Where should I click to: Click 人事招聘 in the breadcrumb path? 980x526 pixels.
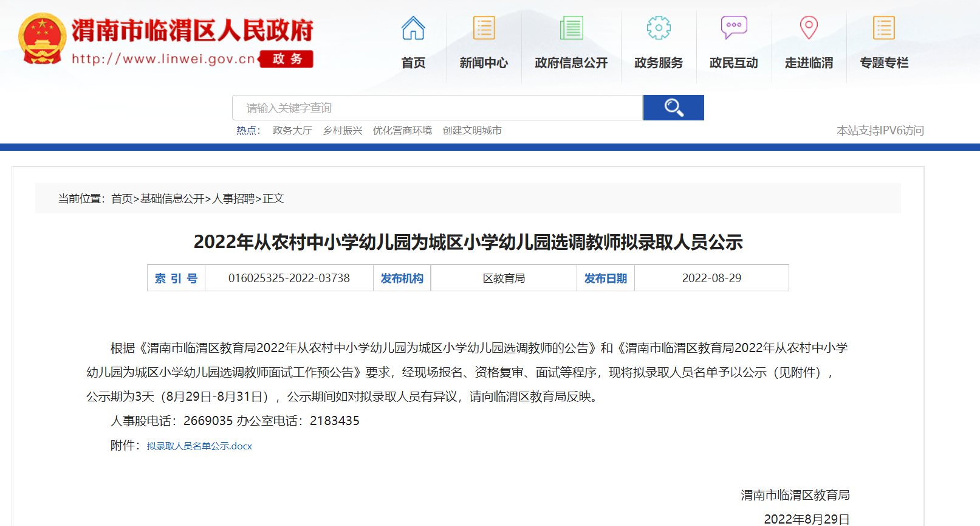click(233, 199)
